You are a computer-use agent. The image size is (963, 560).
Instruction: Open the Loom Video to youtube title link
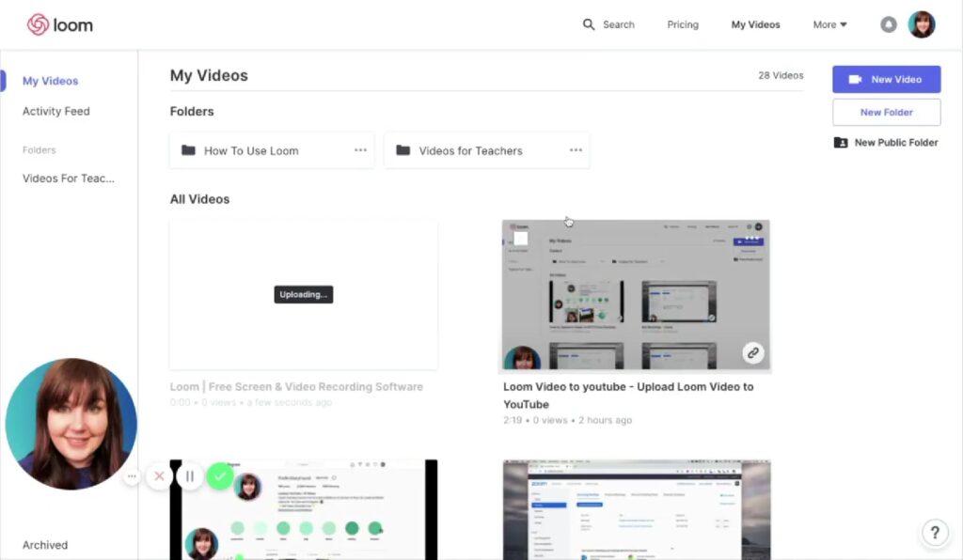click(x=628, y=396)
